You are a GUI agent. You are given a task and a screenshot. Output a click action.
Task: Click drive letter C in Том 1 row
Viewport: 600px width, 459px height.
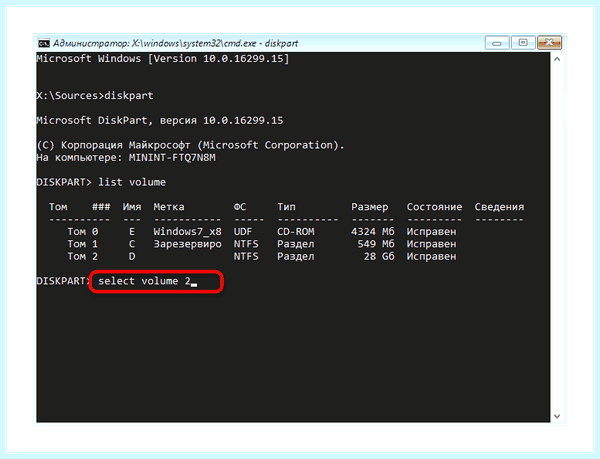pyautogui.click(x=132, y=244)
